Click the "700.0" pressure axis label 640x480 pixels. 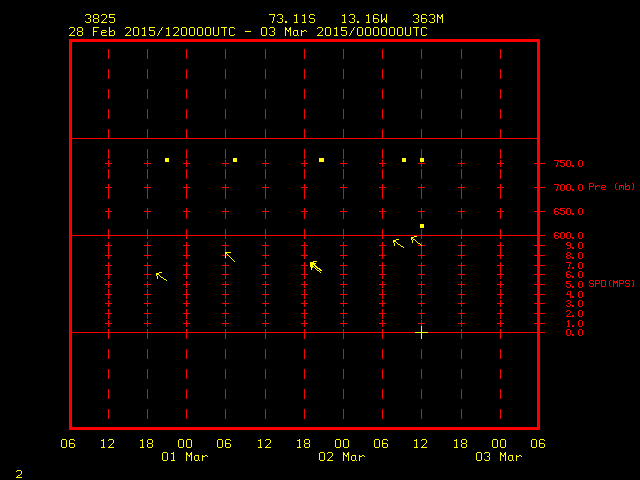[569, 188]
